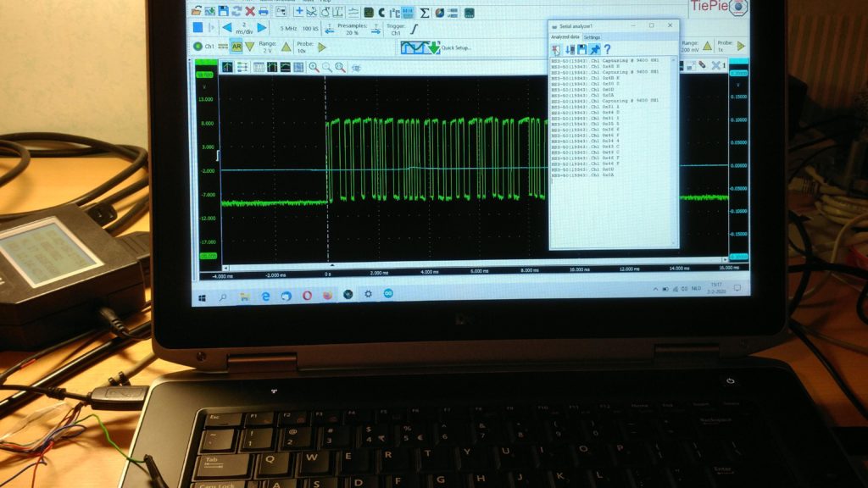The width and height of the screenshot is (868, 488).
Task: Click the X 1 icon in the right graph toolbar
Action: (x=718, y=65)
